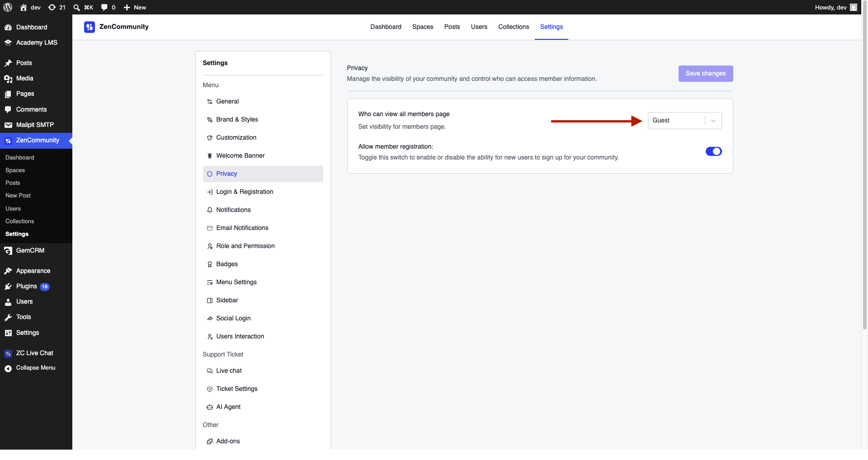Viewport: 868px width, 460px height.
Task: Open Mailpit SMTP in WordPress sidebar
Action: click(x=36, y=125)
